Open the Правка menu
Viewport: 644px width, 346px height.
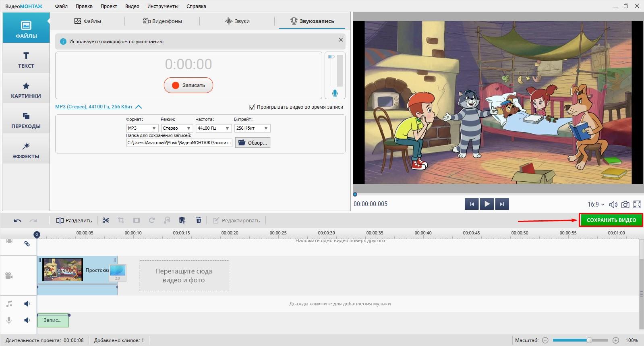click(x=84, y=6)
